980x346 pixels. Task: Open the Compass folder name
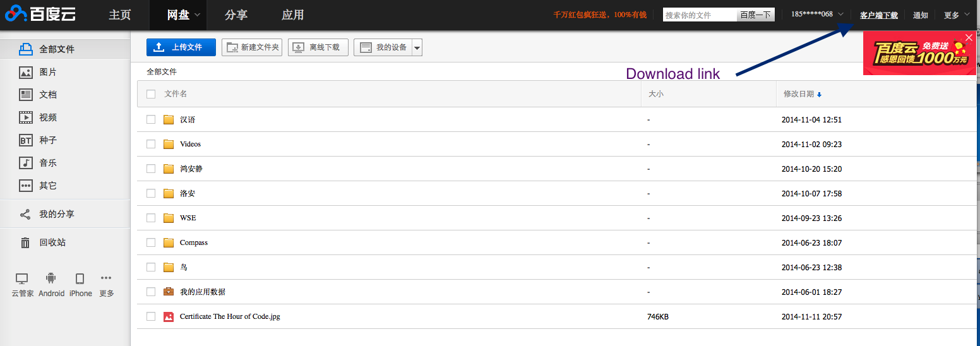coord(194,242)
